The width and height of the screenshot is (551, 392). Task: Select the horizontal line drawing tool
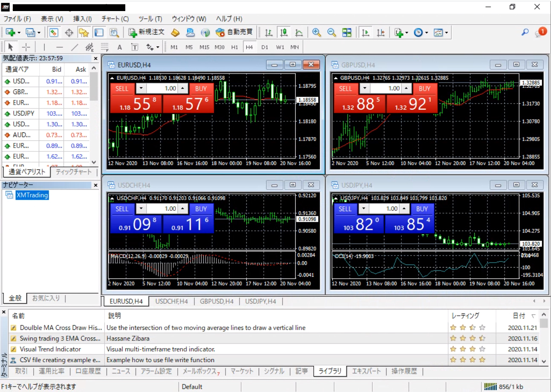[x=60, y=47]
